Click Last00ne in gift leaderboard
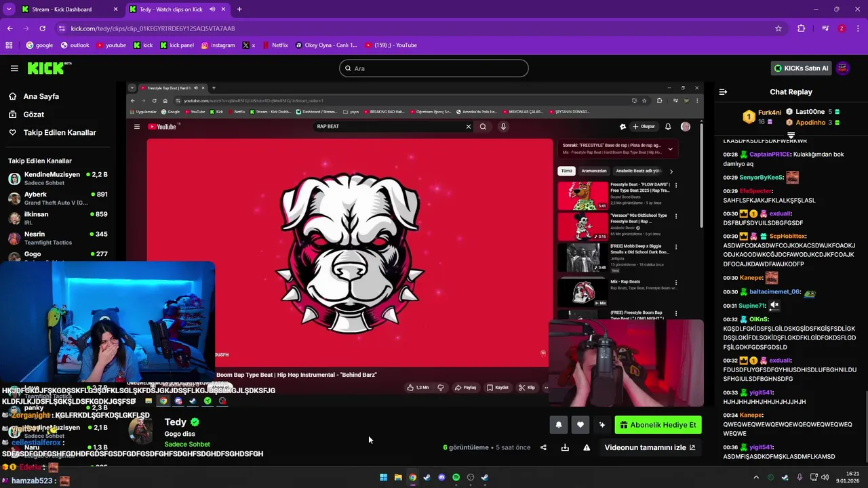Image resolution: width=868 pixels, height=488 pixels. click(810, 112)
